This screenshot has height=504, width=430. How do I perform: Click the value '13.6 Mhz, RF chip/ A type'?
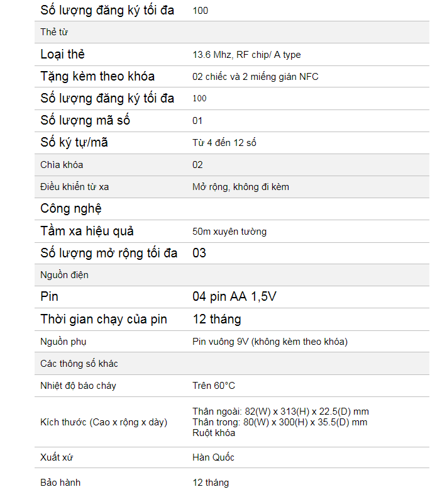tap(246, 55)
